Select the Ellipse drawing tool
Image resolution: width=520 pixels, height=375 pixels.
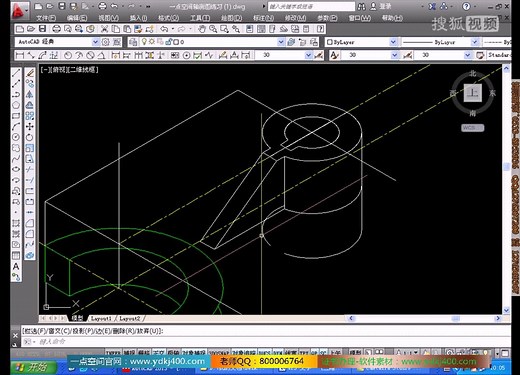(16, 169)
